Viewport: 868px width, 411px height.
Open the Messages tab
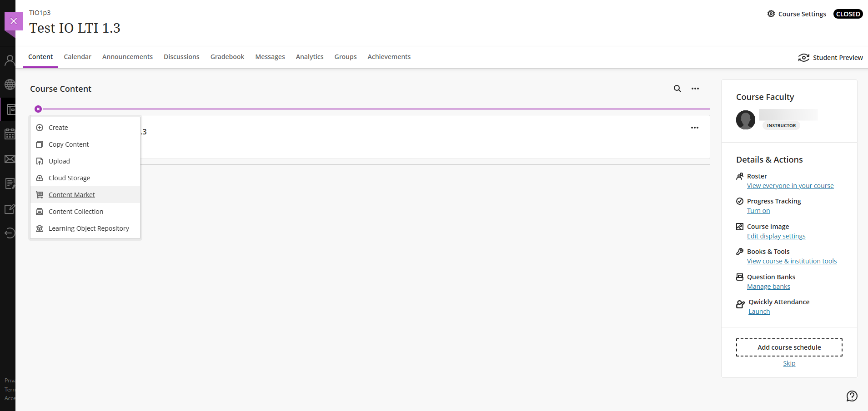click(270, 57)
